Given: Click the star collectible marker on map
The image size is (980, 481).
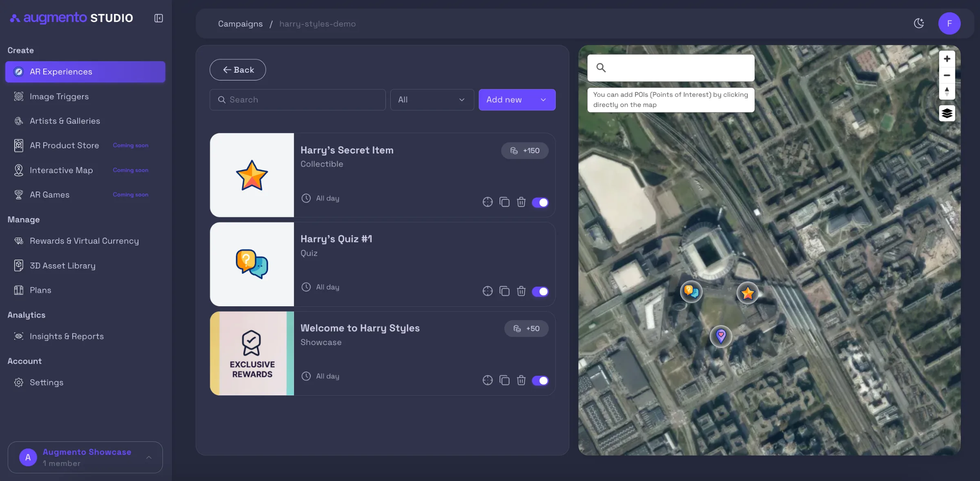Looking at the screenshot, I should (x=748, y=293).
